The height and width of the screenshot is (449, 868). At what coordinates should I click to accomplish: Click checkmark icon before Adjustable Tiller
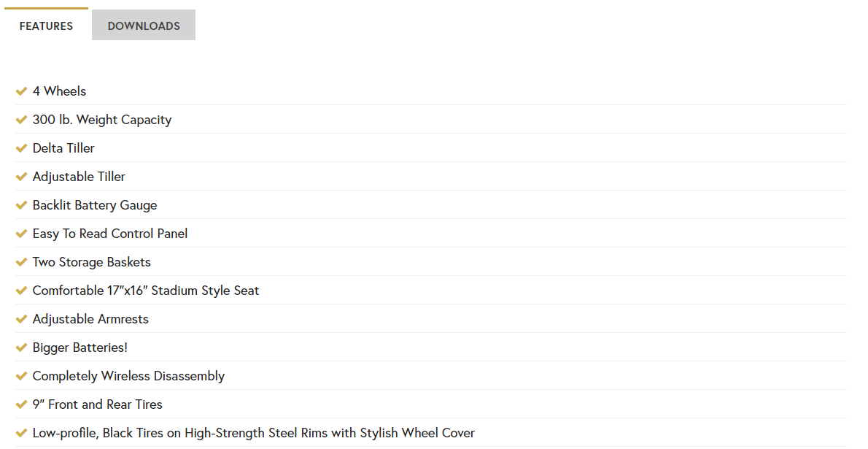[21, 177]
